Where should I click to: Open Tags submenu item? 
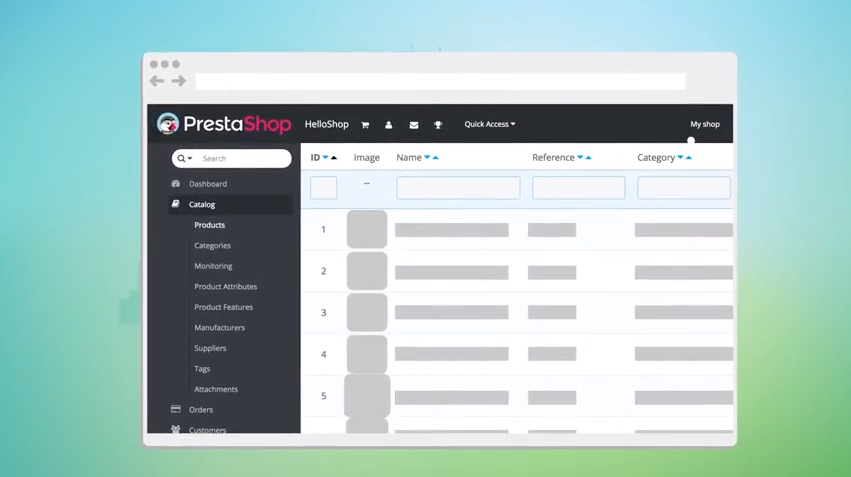point(202,369)
